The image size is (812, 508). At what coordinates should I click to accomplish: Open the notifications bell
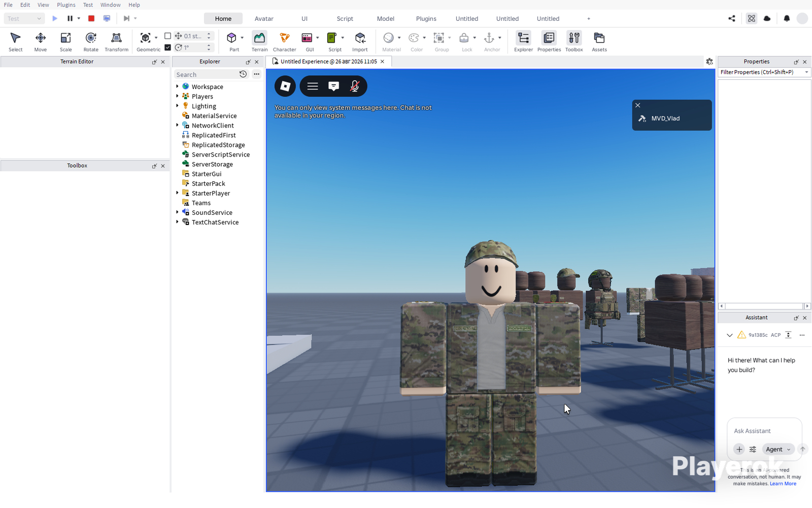coord(787,18)
